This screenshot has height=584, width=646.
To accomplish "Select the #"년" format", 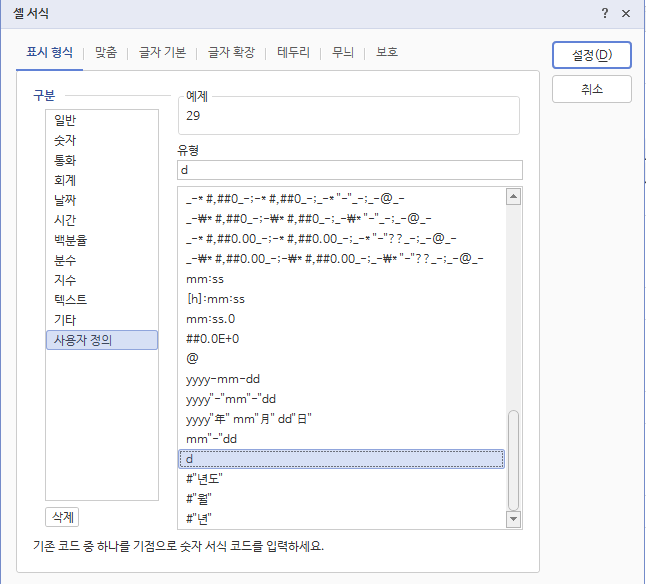I will click(x=342, y=519).
